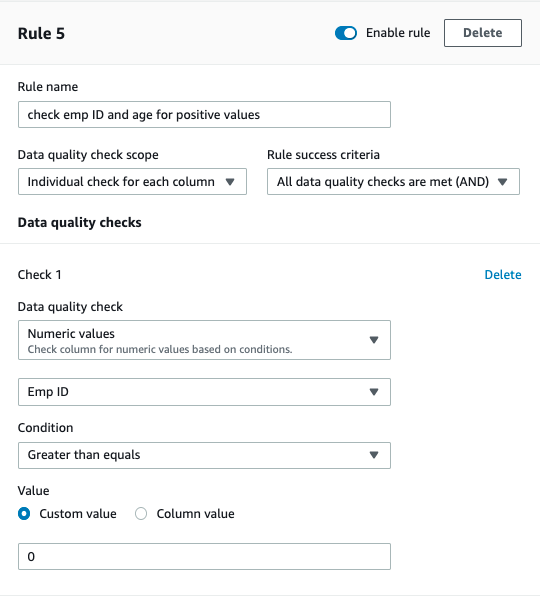Open the Rule success criteria dropdown
The image size is (540, 597).
(x=393, y=182)
